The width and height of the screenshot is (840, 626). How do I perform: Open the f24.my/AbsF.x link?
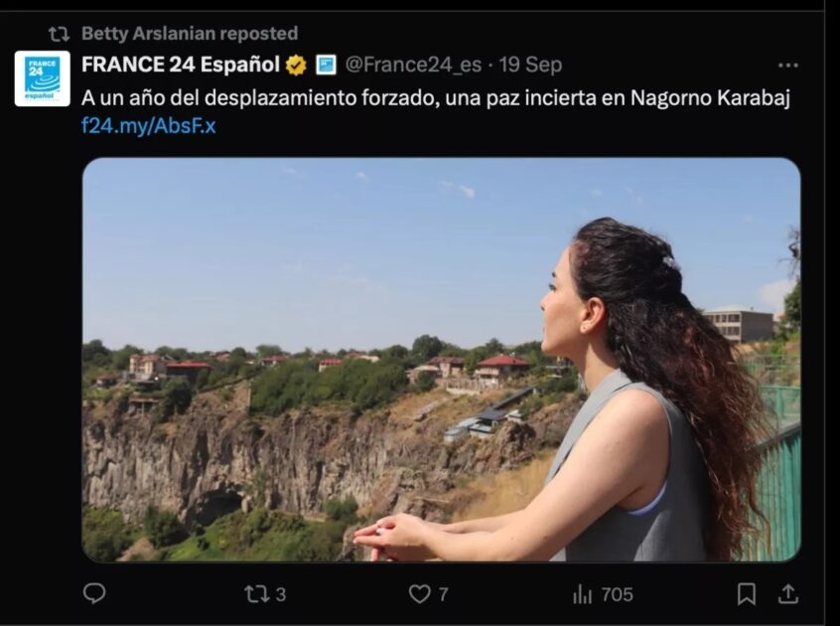tap(148, 126)
